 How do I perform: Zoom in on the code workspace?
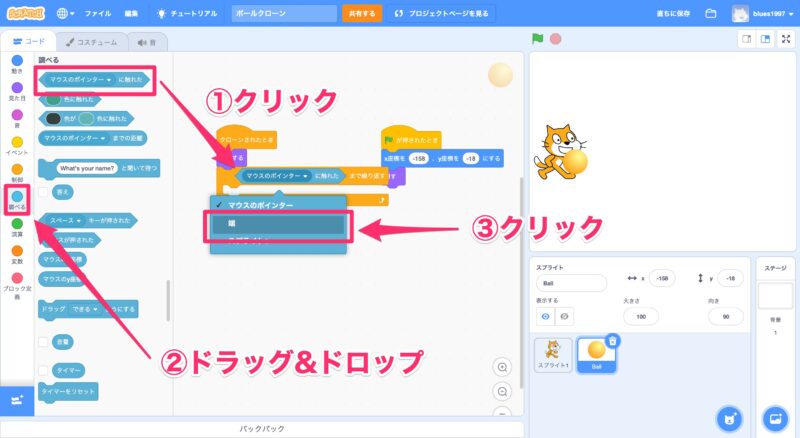503,367
